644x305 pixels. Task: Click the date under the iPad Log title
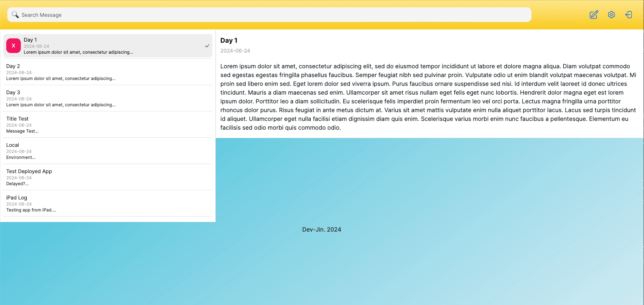coord(19,204)
